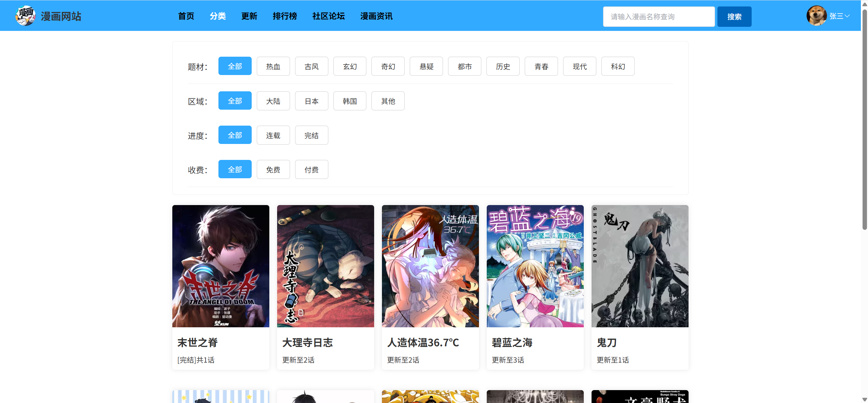The image size is (868, 403).
Task: Go to 社区论坛 in the nav bar
Action: [x=328, y=16]
